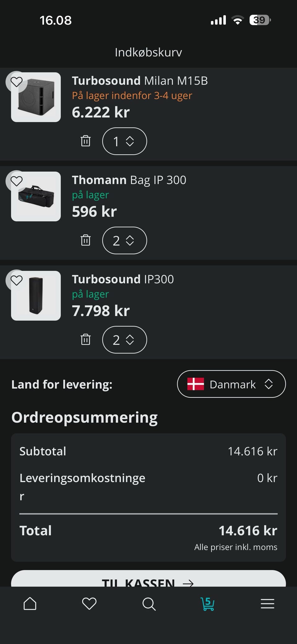297x644 pixels.
Task: Open quantity picker for Thomann Bag IP 300
Action: (x=124, y=240)
